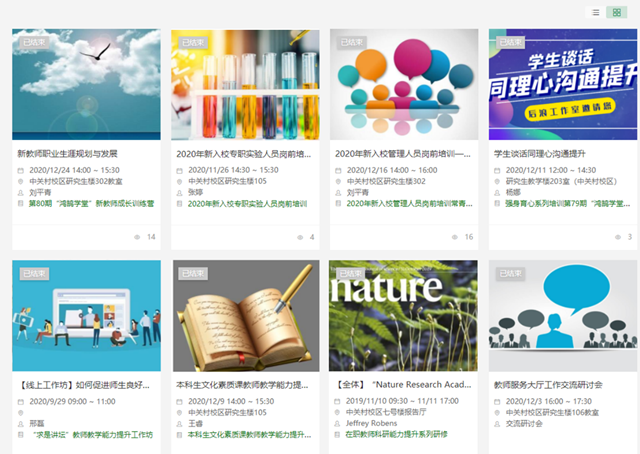Click 已结束 badge on seagull sky image
This screenshot has height=454, width=640.
pos(32,42)
